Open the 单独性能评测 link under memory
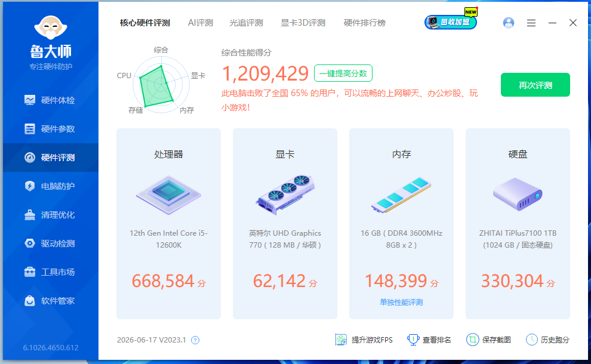The height and width of the screenshot is (364, 591). coord(401,302)
